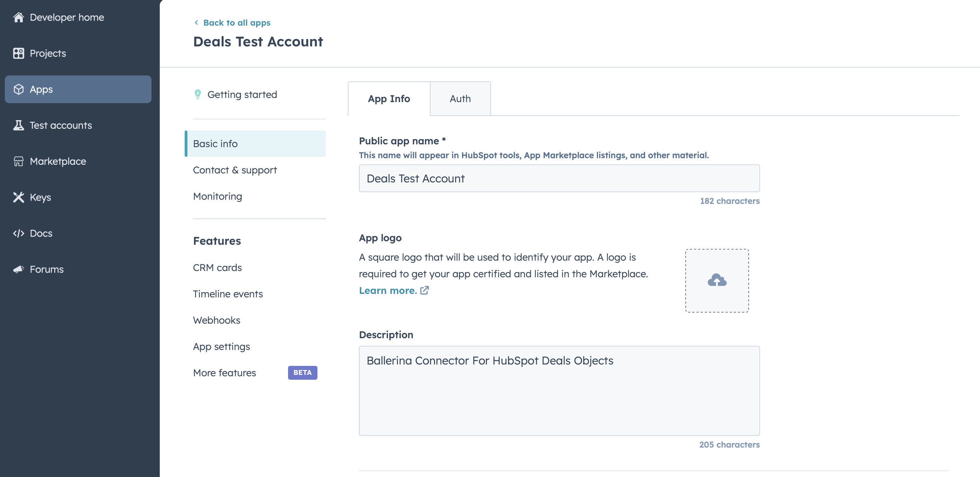Open Contact & support section
The width and height of the screenshot is (980, 477).
235,170
